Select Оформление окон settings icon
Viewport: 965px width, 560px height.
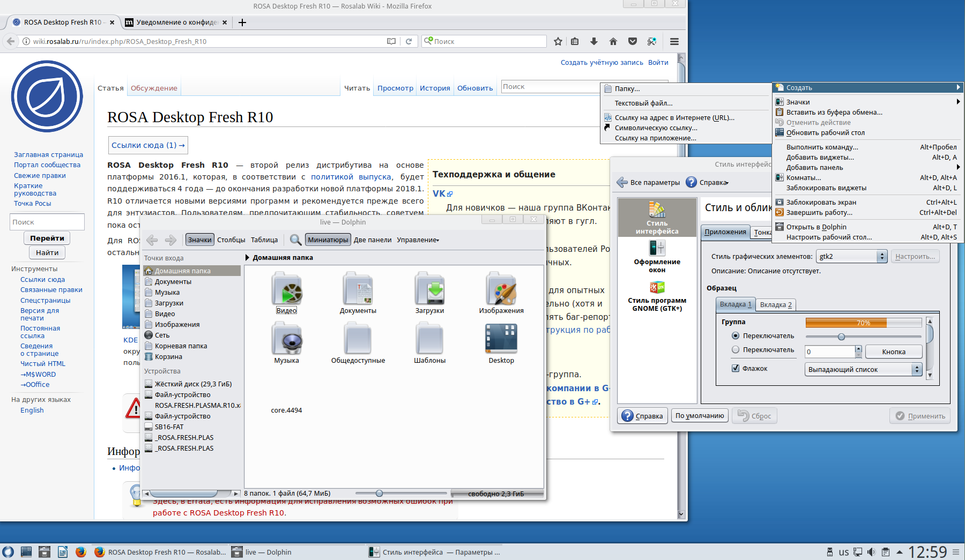point(657,248)
